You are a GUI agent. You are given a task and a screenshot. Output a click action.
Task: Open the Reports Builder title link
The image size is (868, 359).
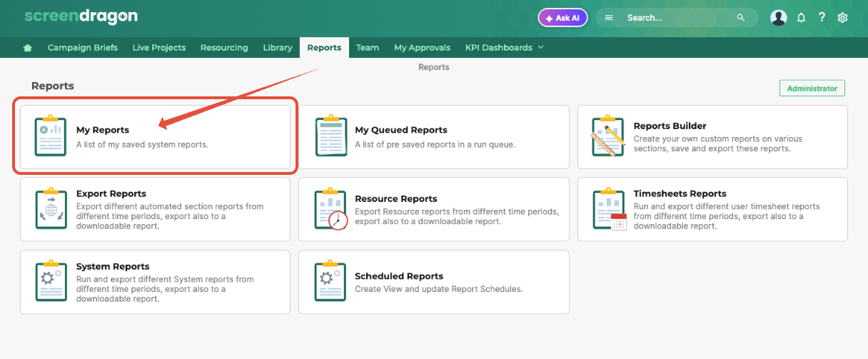670,126
